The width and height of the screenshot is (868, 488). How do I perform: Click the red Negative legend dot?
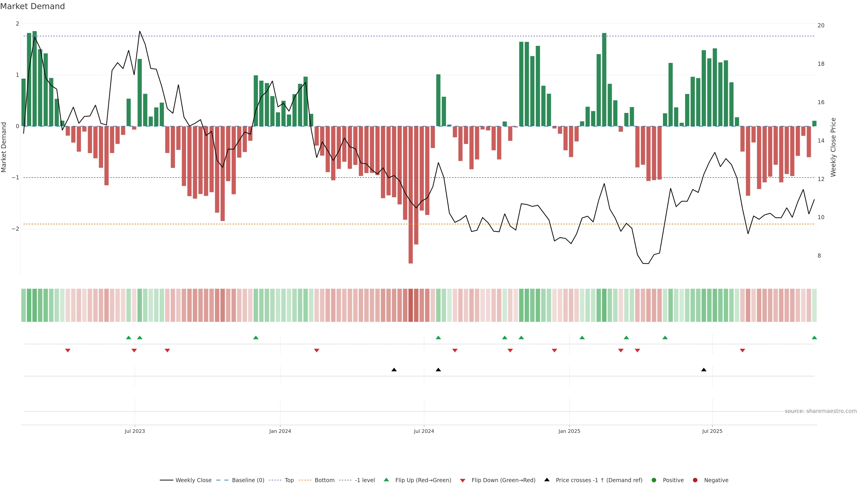(695, 480)
